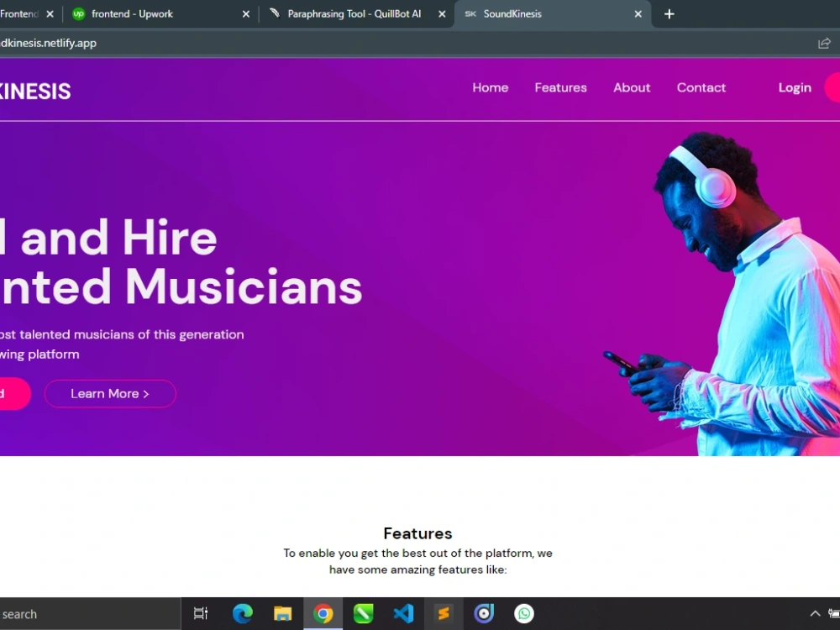
Task: Close the QuillBot AI tab
Action: pos(442,14)
